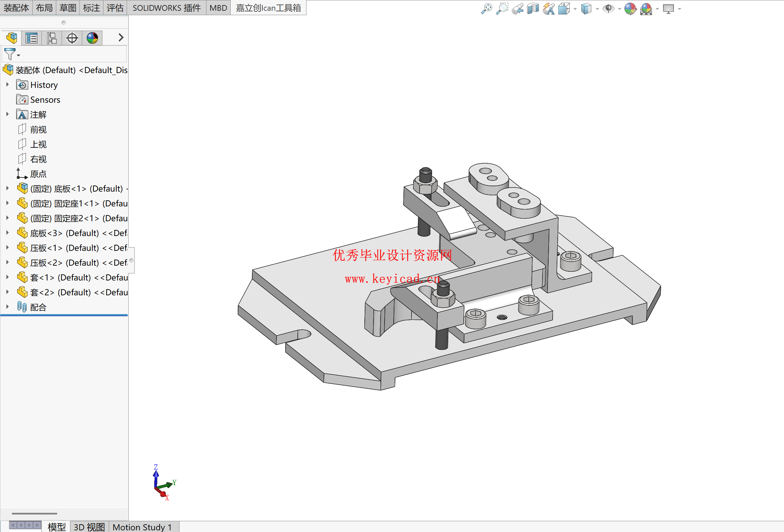Expand the manager tabs with the chevron arrow

pyautogui.click(x=121, y=37)
